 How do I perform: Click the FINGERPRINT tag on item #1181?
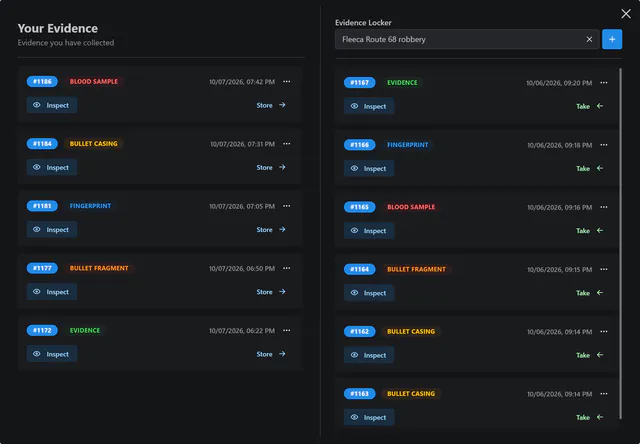point(90,206)
